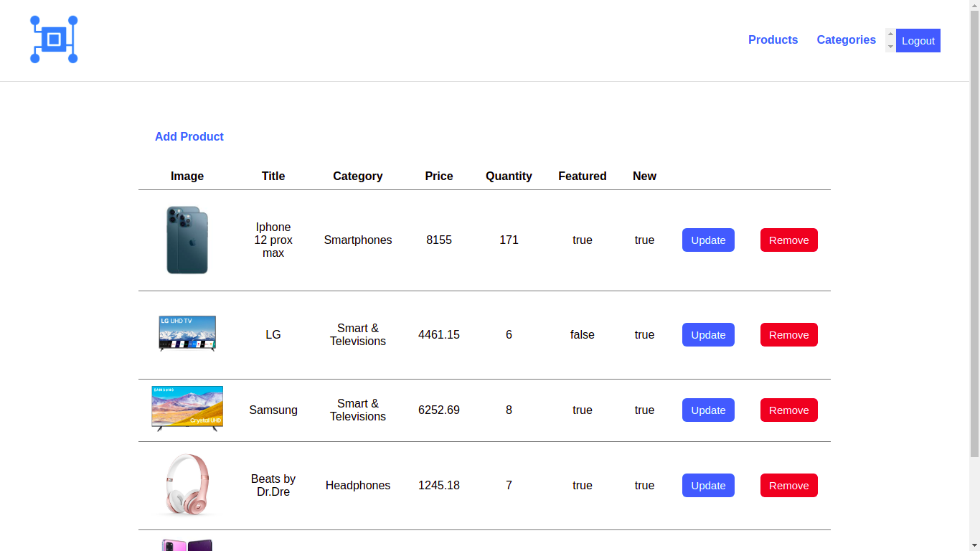980x551 pixels.
Task: Click the Logout button
Action: pos(918,41)
